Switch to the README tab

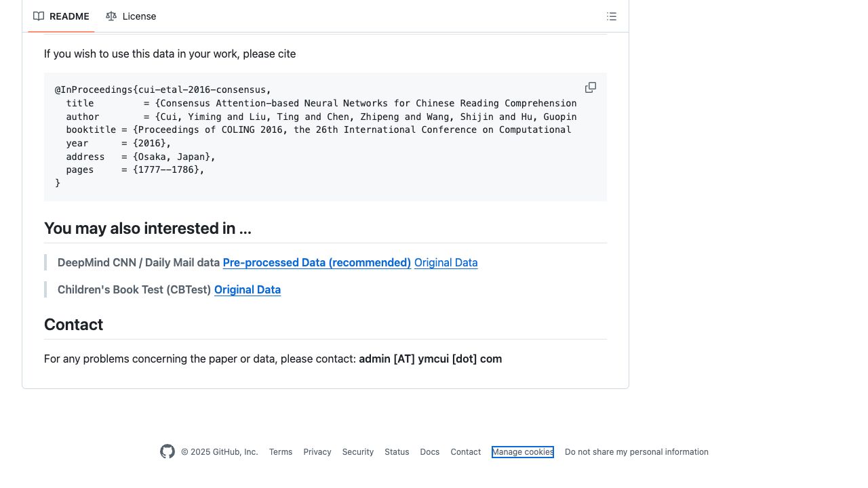pyautogui.click(x=62, y=16)
